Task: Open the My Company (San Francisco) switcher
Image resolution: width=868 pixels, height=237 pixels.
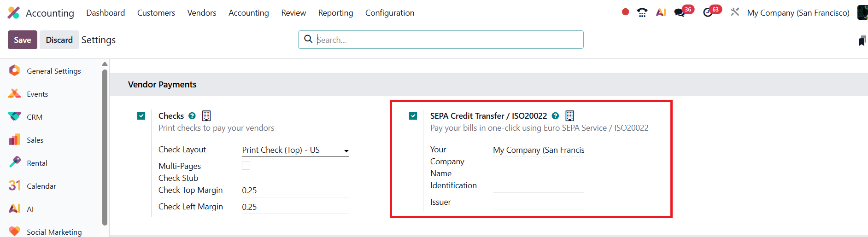Action: (798, 13)
